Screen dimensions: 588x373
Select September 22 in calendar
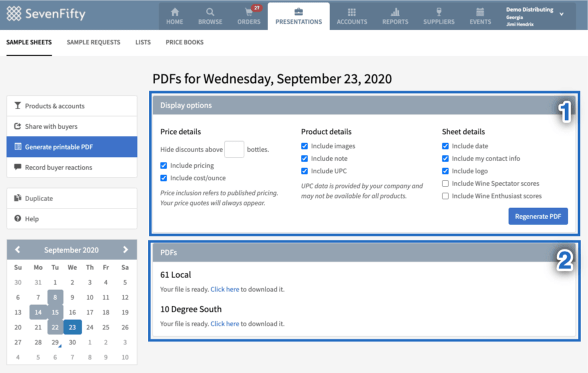click(x=55, y=327)
